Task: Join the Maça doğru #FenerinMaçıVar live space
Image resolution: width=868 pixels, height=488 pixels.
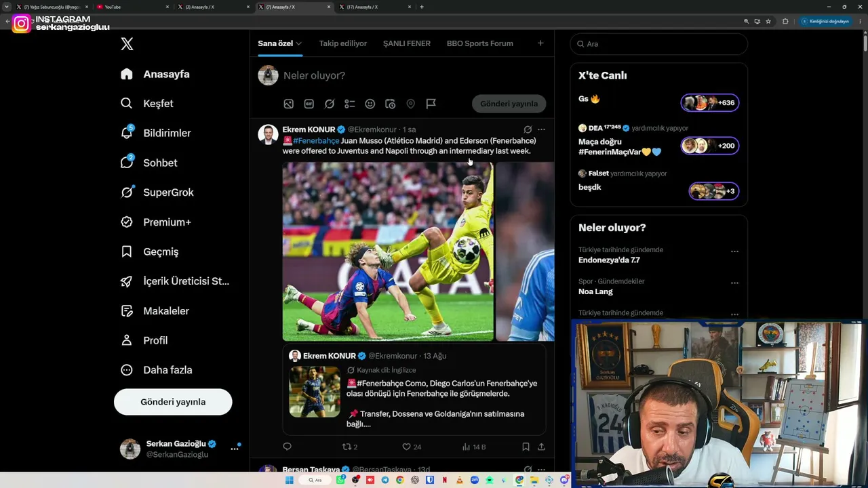Action: (710, 146)
